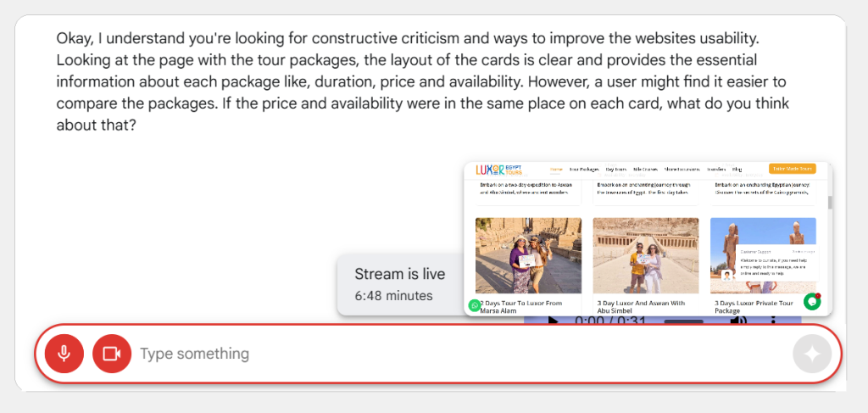Click the website preview scrollbar

pos(830,204)
